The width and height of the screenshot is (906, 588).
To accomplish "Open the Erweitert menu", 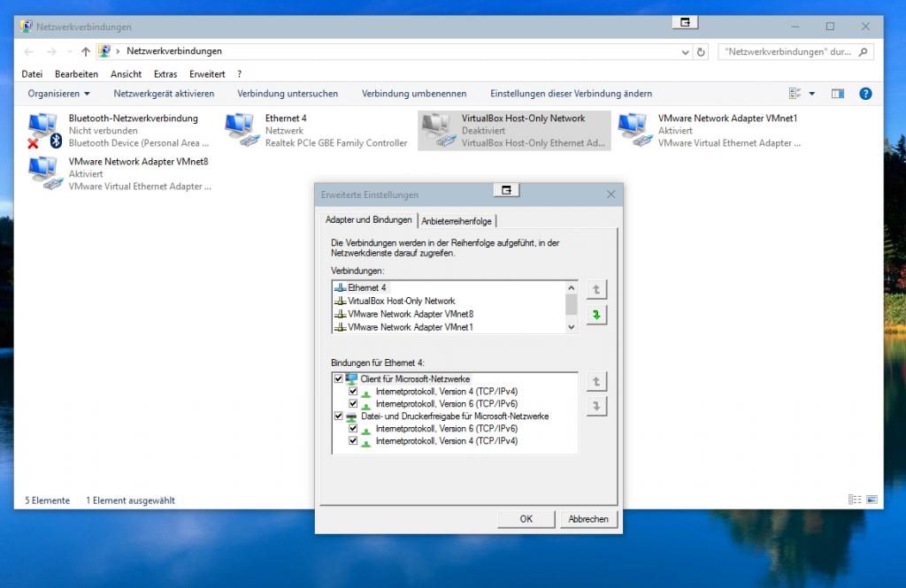I will 207,74.
